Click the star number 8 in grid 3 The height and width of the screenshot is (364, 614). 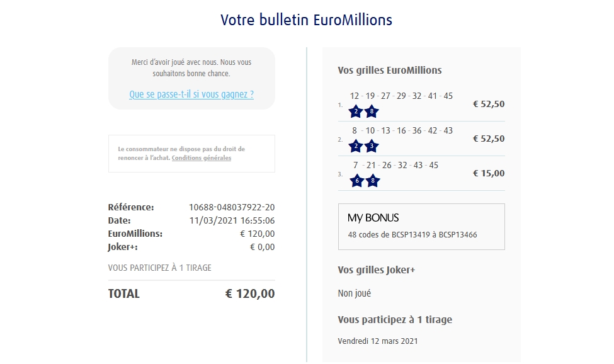coord(372,181)
